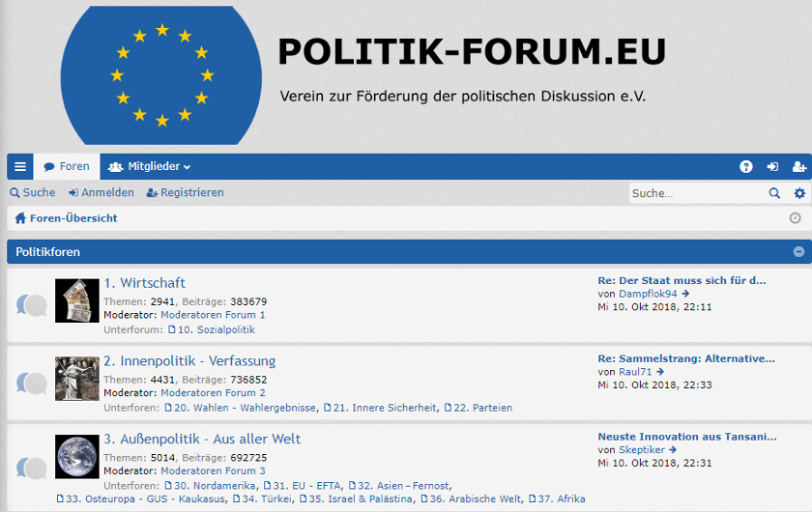812x512 pixels.
Task: Click the home icon before Foren-Übersicht
Action: (x=20, y=218)
